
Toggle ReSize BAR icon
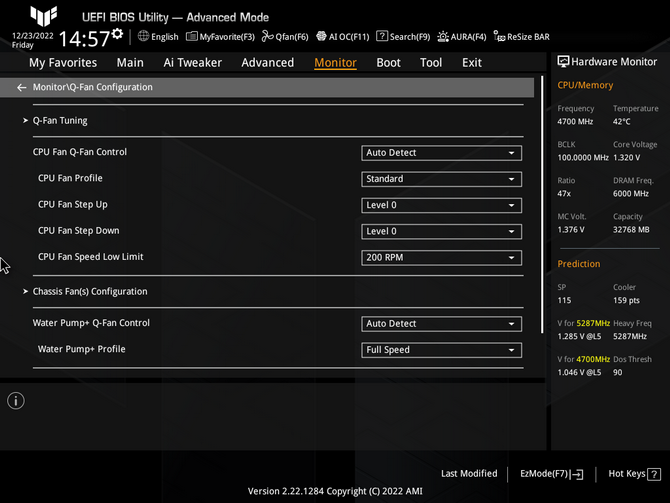[499, 36]
